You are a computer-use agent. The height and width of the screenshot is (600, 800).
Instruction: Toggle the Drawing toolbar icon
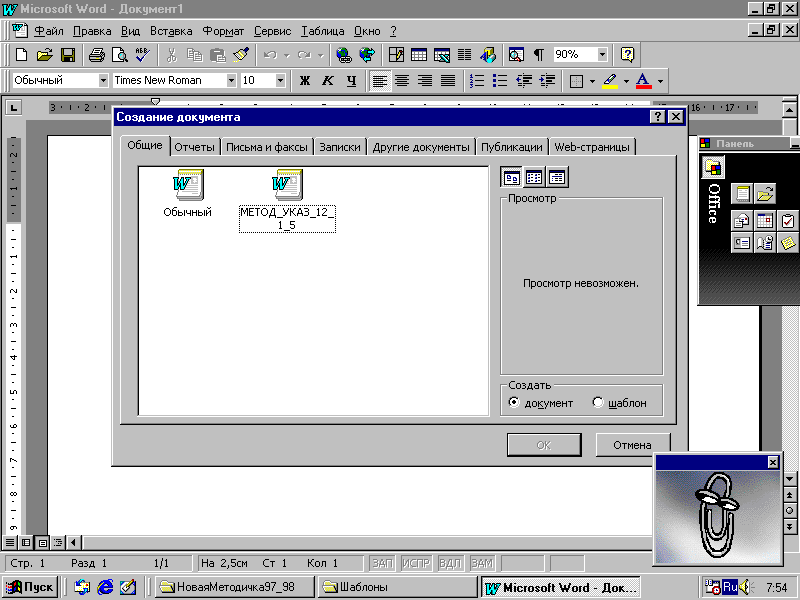point(488,55)
